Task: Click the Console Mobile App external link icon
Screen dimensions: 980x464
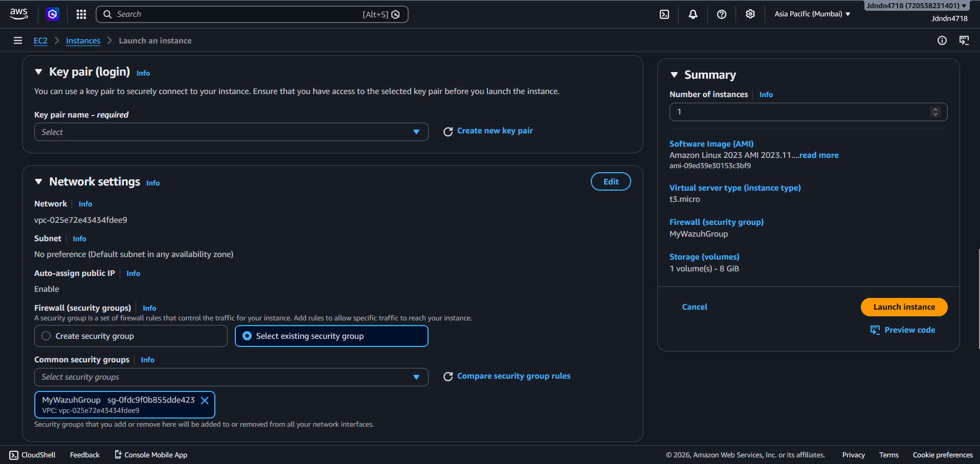Action: coord(118,454)
